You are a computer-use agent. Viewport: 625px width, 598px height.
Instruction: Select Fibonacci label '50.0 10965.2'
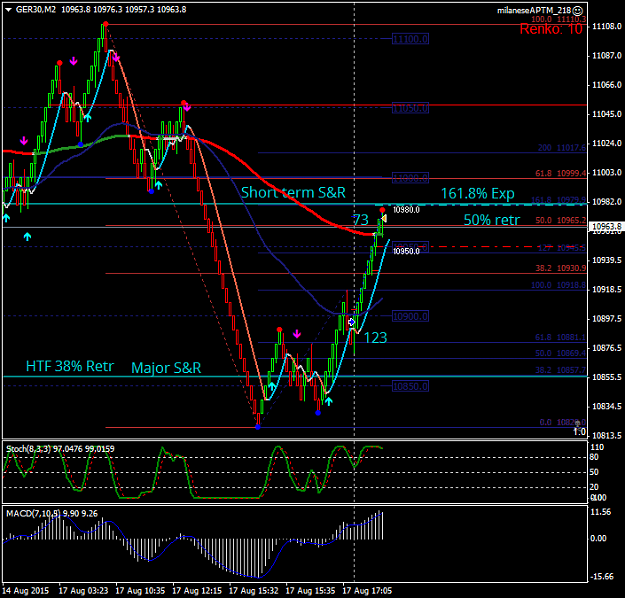point(560,220)
